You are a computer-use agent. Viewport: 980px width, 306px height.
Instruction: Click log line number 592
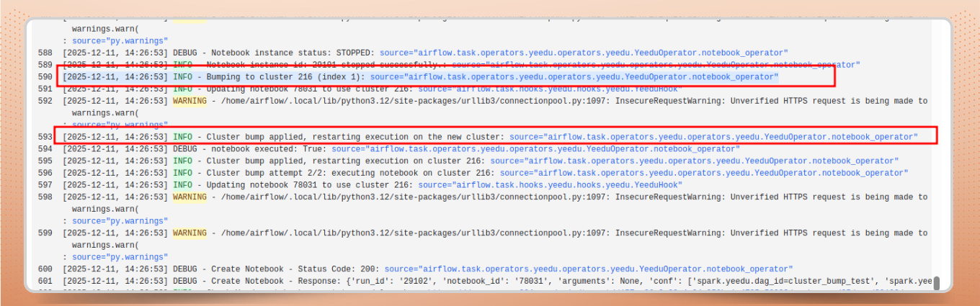tap(45, 101)
